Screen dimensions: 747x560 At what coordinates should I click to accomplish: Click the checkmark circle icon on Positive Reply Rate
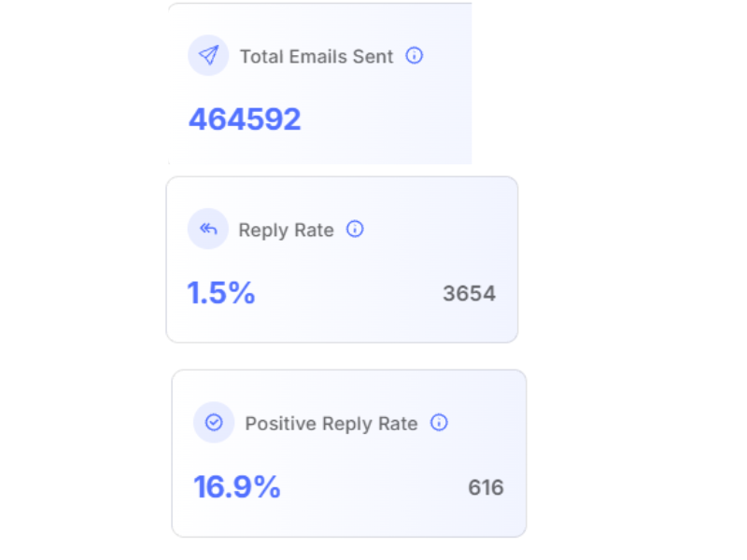[214, 423]
